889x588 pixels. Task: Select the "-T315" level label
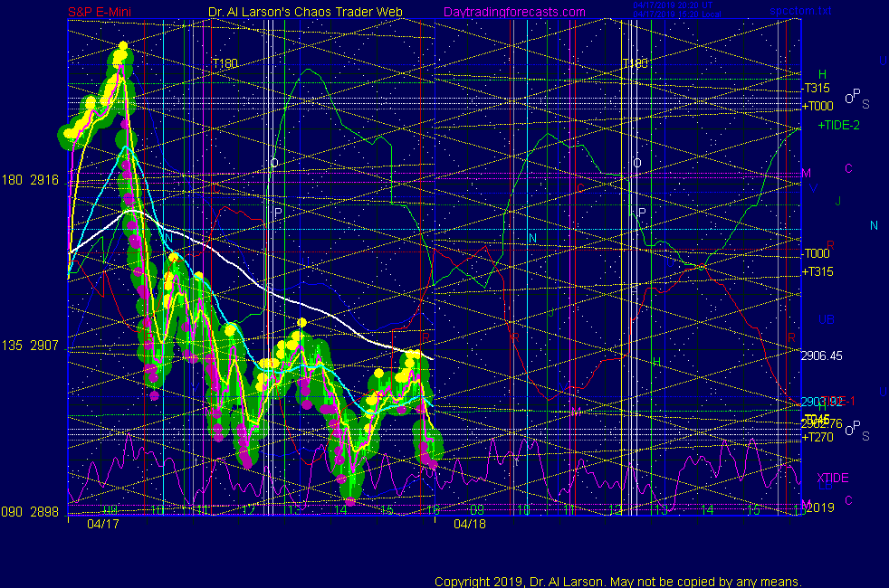pos(816,88)
